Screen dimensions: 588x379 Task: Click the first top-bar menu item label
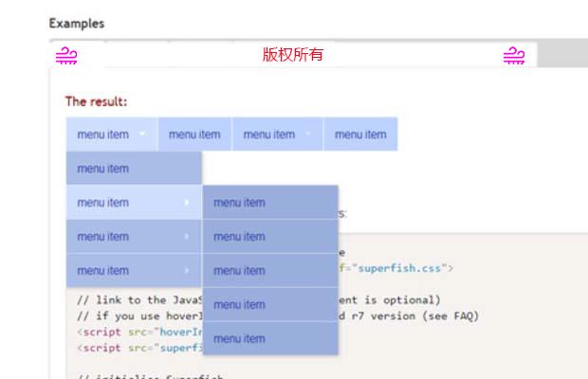pos(102,135)
